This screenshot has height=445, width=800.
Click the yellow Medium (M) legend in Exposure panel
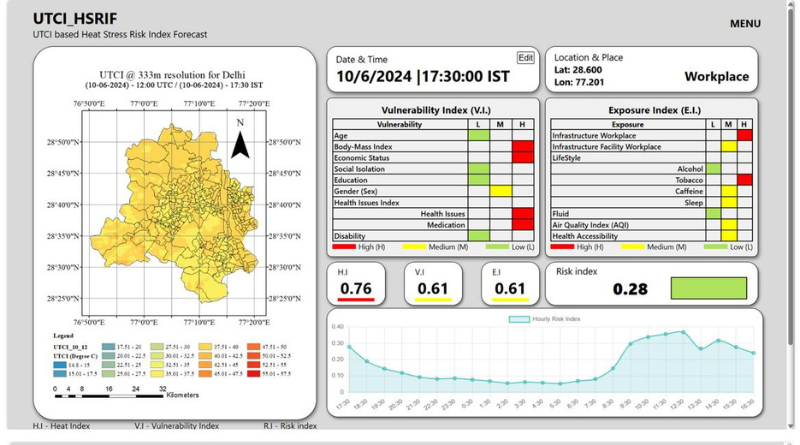click(x=654, y=247)
